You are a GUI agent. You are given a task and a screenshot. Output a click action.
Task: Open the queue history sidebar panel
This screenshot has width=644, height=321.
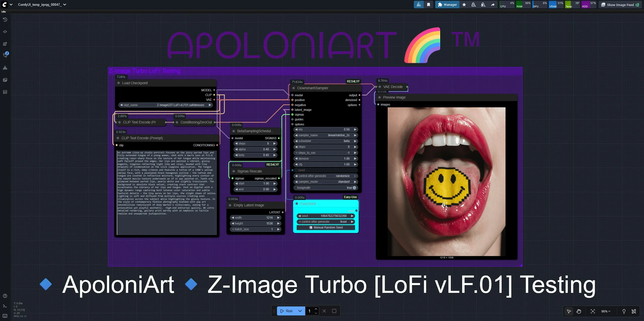pos(5,20)
